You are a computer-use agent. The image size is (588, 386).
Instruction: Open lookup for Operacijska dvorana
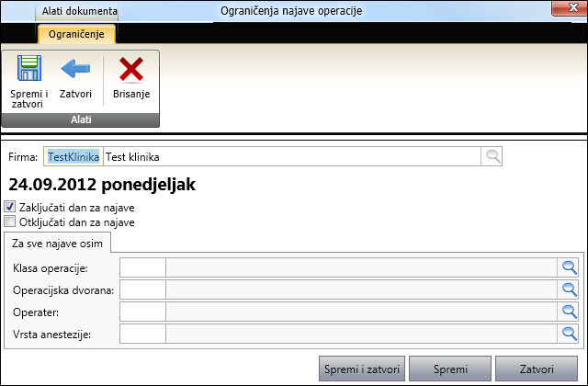570,289
